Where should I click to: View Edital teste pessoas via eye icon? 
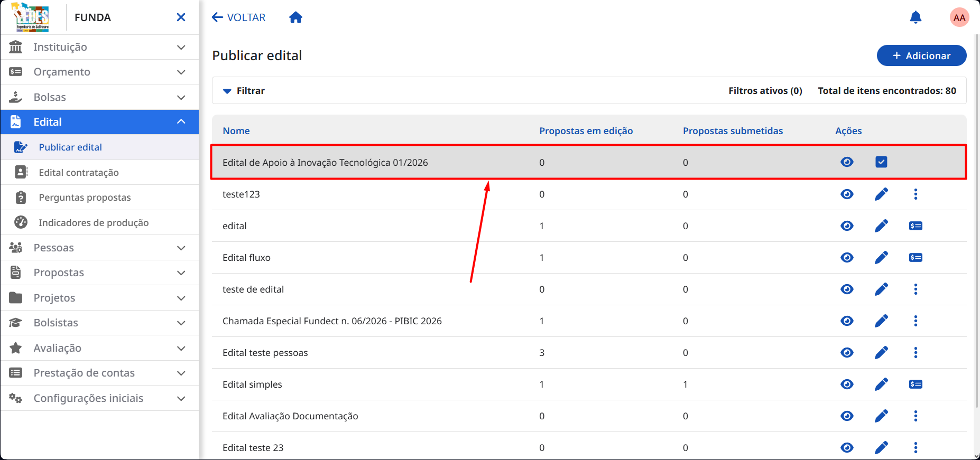click(x=847, y=353)
